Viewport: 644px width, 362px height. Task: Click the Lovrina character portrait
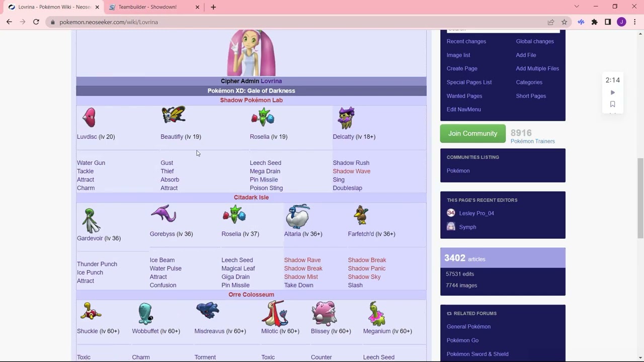[x=251, y=53]
